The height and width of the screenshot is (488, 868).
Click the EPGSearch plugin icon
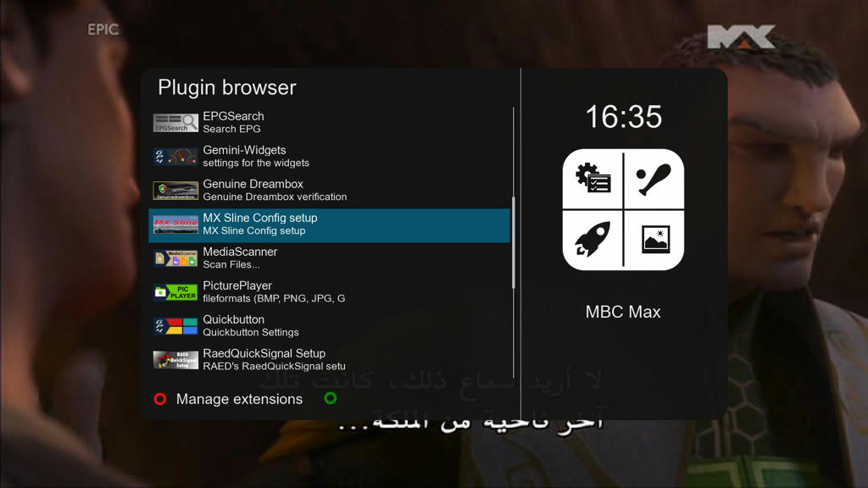(x=175, y=123)
